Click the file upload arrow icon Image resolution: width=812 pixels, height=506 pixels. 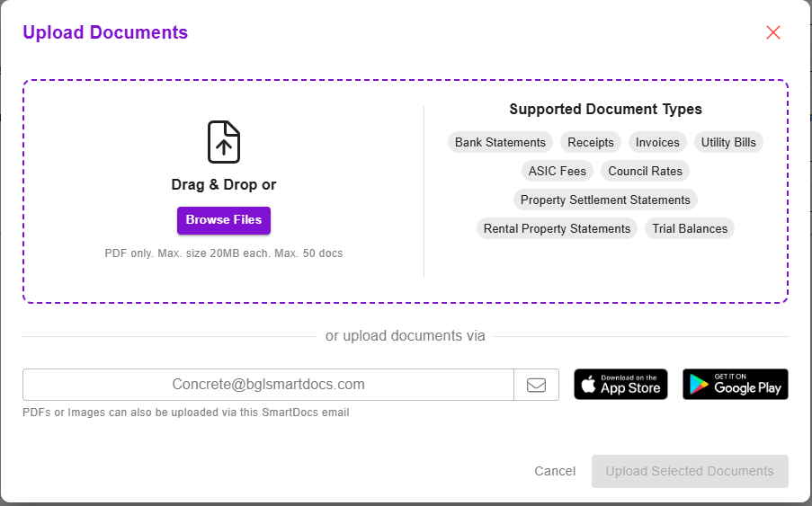coord(224,142)
